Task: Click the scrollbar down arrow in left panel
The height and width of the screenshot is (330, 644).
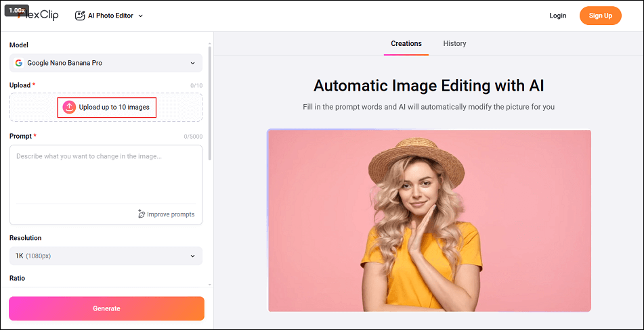Action: tap(209, 284)
